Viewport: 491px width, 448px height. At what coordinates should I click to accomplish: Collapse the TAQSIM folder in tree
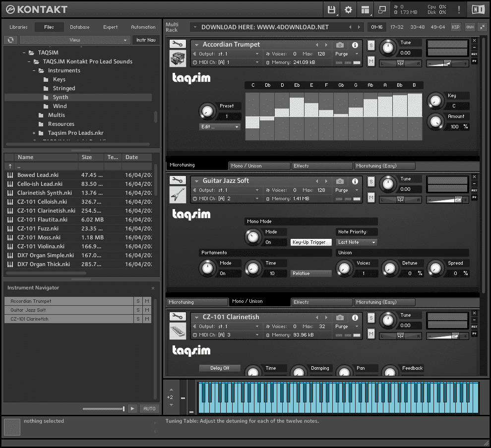click(24, 53)
